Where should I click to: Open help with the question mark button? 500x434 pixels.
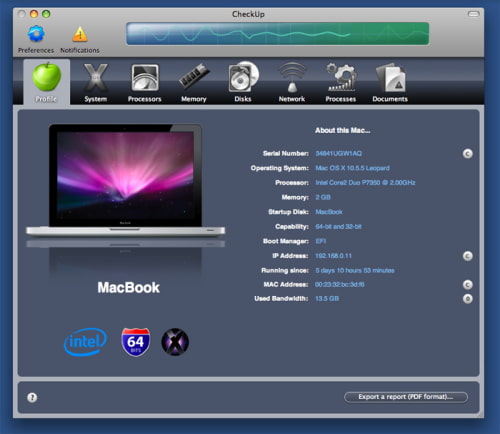point(32,397)
